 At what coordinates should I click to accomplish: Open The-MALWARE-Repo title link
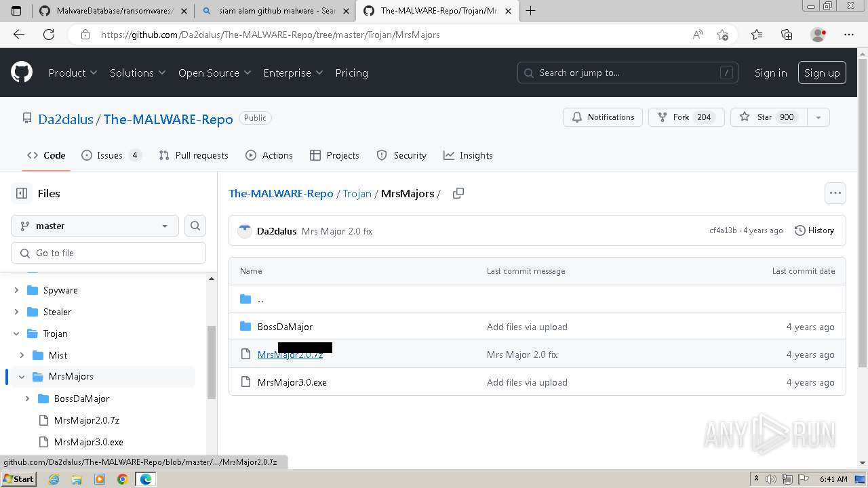coord(168,119)
